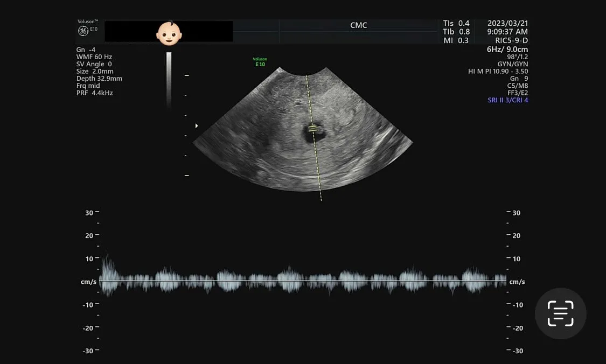Screen dimensions: 606x364
Task: Click the 98°/1.2 readout
Action: [518, 57]
